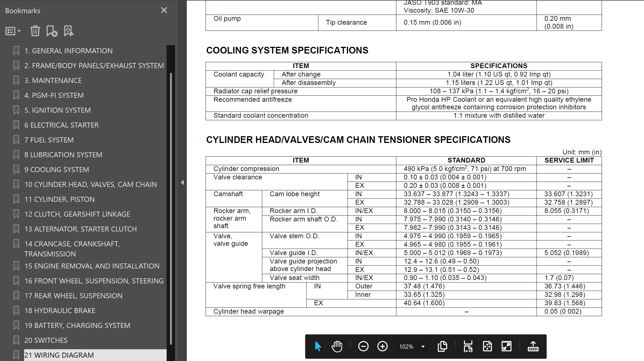Open 10 CYLINDER HEAD, VALVES, CAM CHAIN bookmark

tap(91, 184)
